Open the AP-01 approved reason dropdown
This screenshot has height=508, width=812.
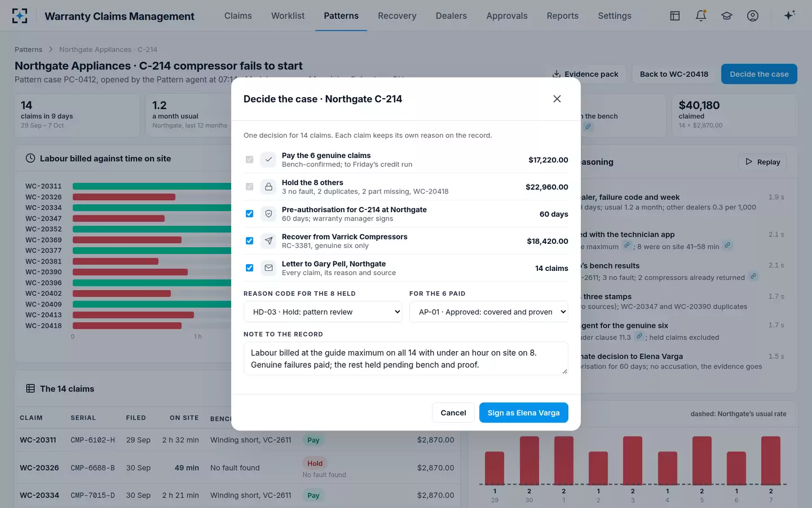click(489, 312)
